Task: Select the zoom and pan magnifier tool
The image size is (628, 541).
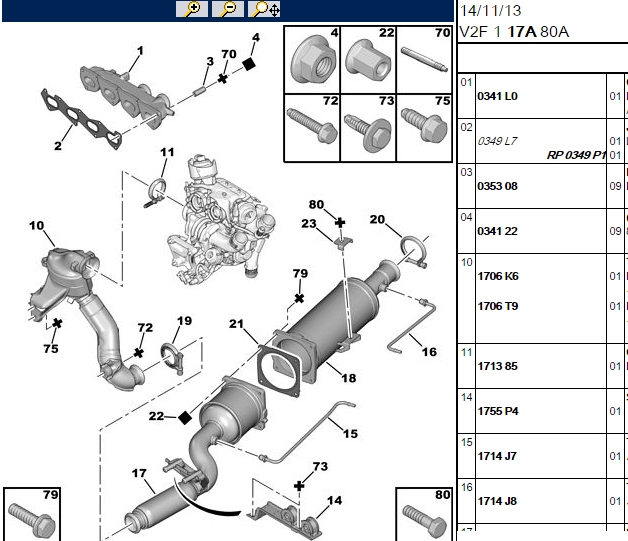Action: (264, 8)
